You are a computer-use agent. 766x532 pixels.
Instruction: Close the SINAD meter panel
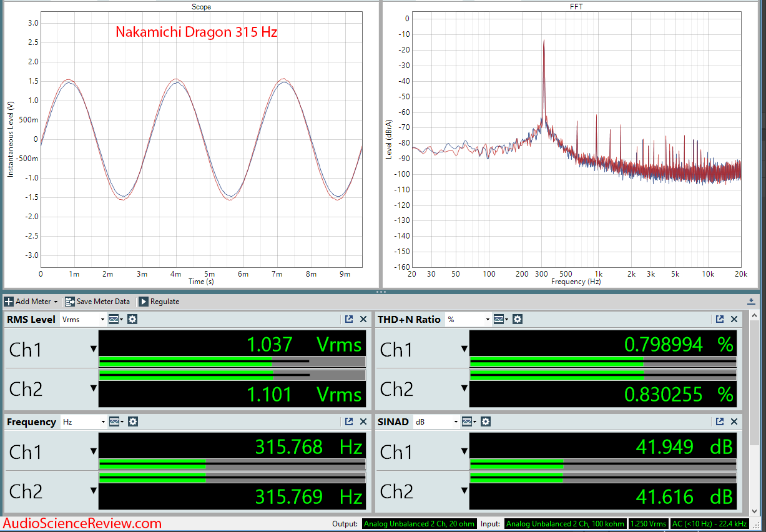tap(734, 421)
